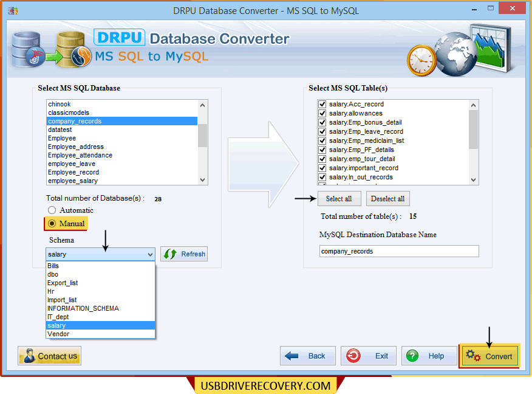Minimize the DRPU window
The height and width of the screenshot is (394, 532).
click(474, 9)
